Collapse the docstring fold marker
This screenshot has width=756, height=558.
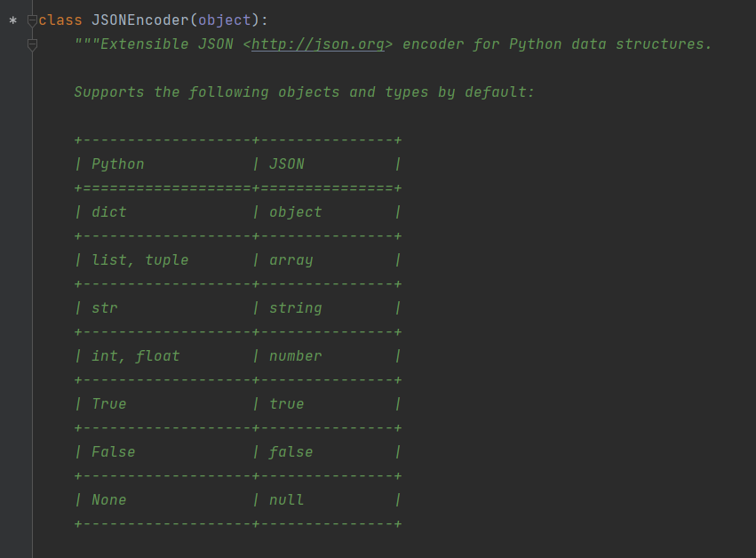tap(33, 44)
